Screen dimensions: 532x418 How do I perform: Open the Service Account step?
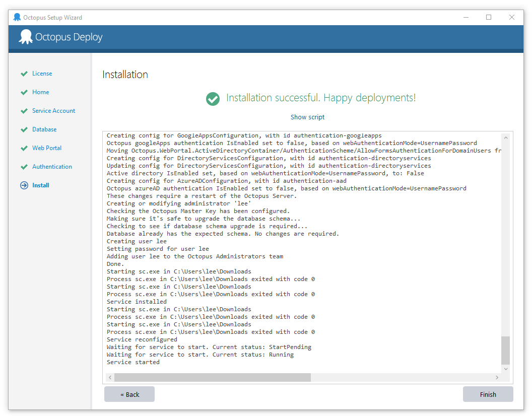(x=53, y=111)
